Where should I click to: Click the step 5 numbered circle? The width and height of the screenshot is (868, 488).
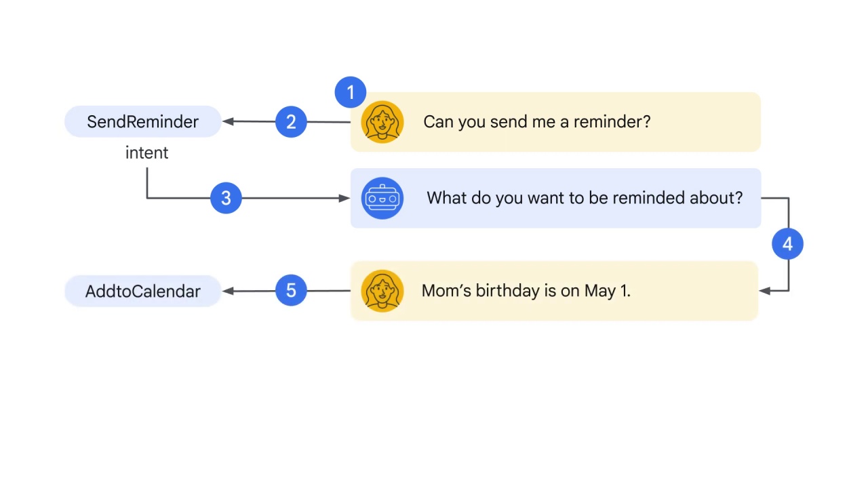point(291,291)
